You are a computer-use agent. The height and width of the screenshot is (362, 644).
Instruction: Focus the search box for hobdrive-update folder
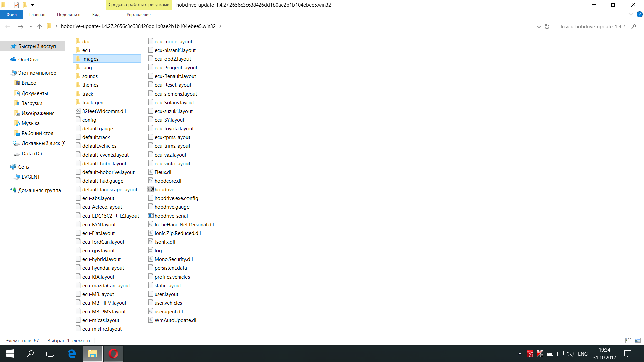(593, 26)
